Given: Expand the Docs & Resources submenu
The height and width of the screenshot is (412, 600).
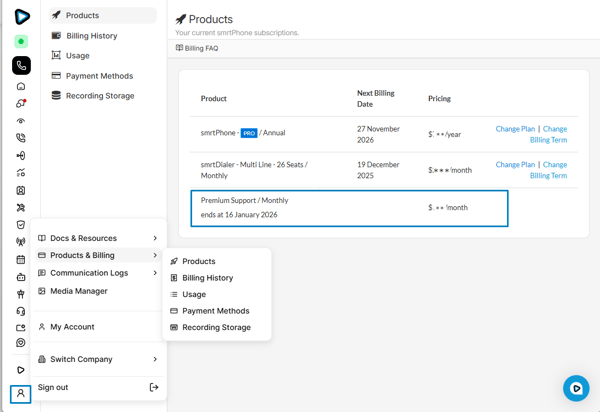Looking at the screenshot, I should coord(98,238).
